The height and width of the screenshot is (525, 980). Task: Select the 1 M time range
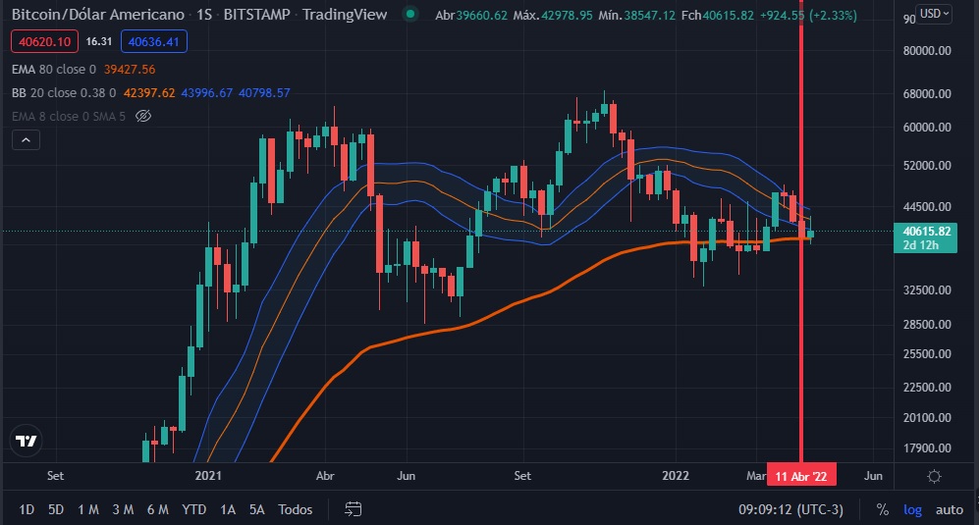coord(88,509)
